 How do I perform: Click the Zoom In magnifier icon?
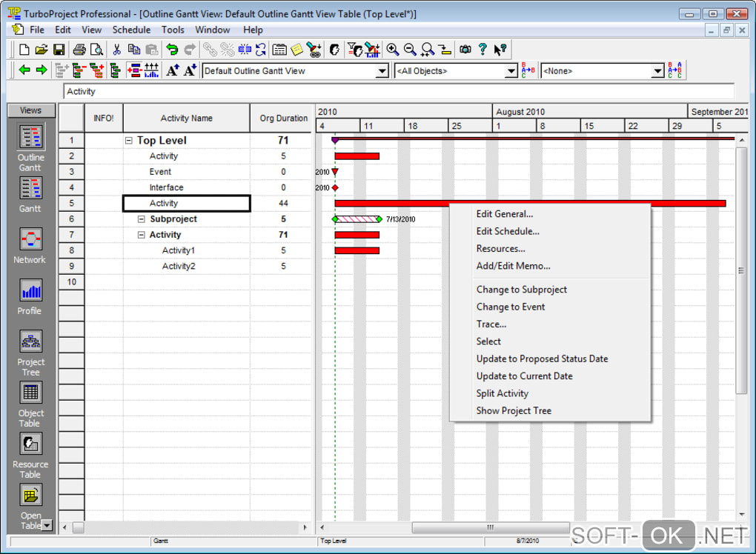(x=393, y=49)
